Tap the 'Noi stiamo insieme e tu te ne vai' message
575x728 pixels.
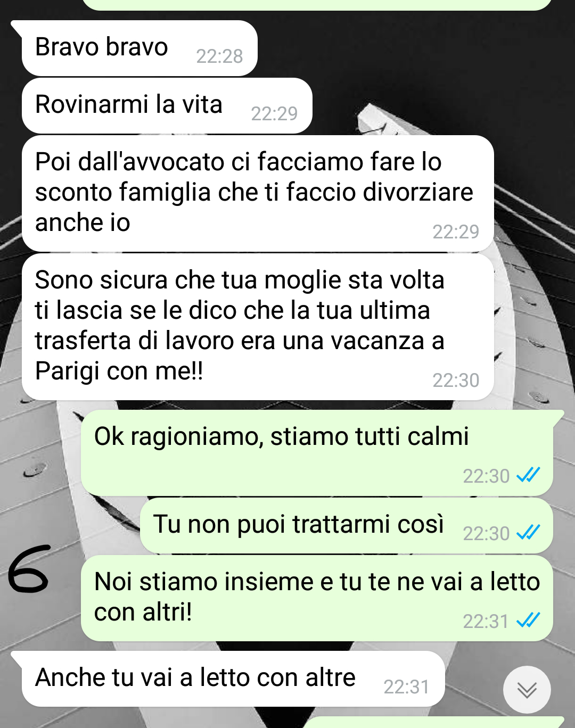317,598
